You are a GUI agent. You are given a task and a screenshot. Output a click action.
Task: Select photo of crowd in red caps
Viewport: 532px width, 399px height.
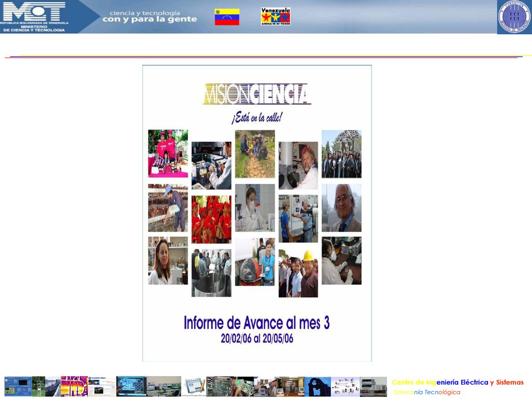[211, 220]
